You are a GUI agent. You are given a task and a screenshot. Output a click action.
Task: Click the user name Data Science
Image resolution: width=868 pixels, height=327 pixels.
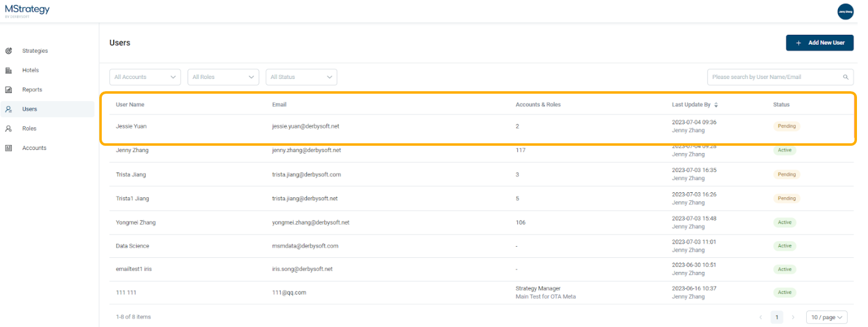tap(132, 246)
